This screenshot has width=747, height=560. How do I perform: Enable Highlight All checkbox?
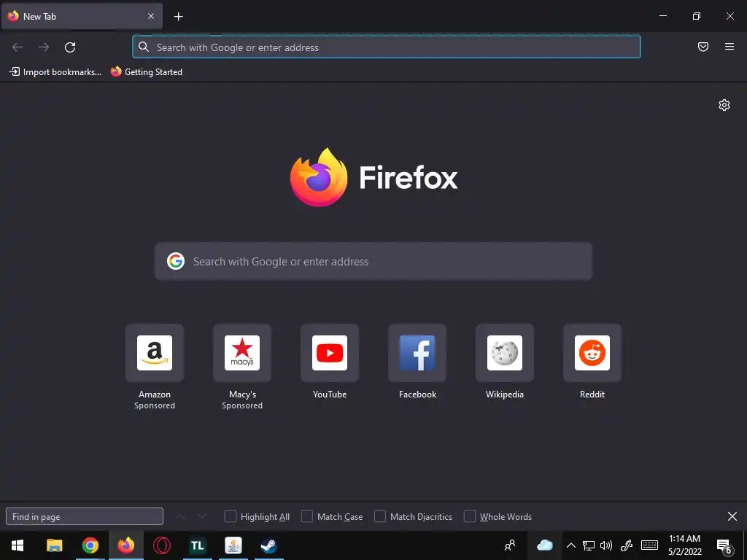[230, 517]
